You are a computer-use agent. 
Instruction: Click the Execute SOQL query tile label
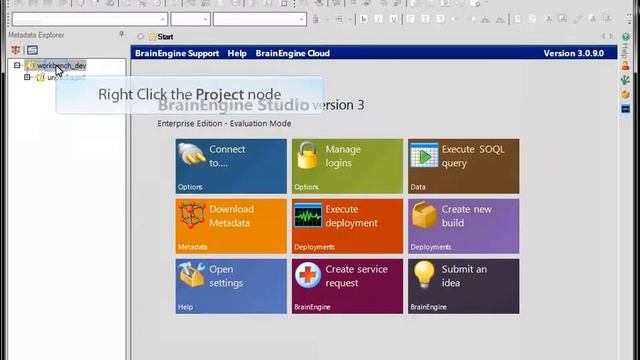click(x=473, y=156)
